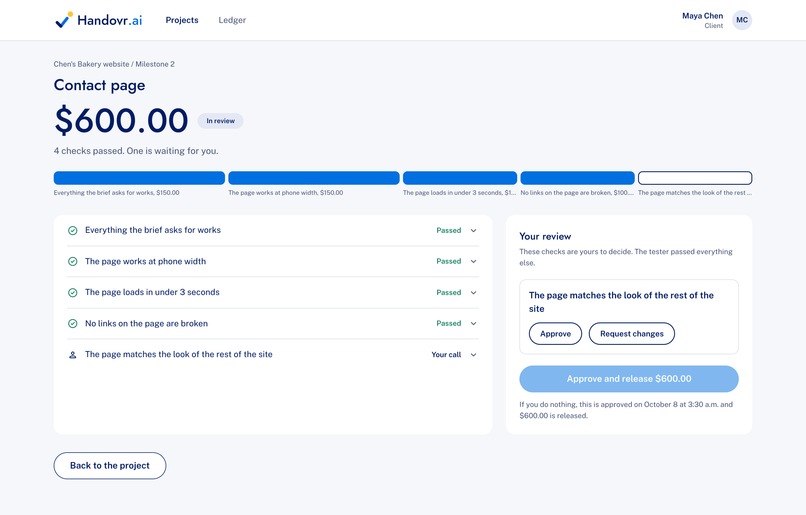Open the MC user avatar
806x515 pixels.
click(742, 20)
